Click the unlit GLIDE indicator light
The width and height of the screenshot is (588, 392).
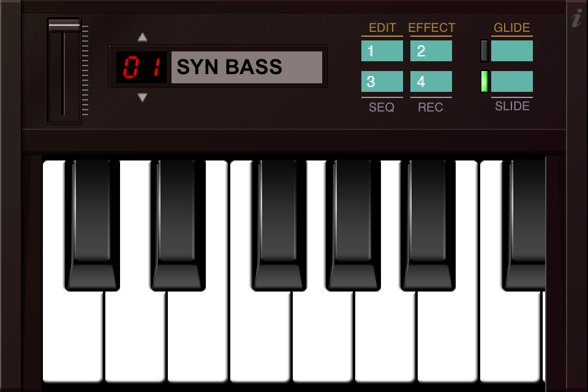point(484,51)
